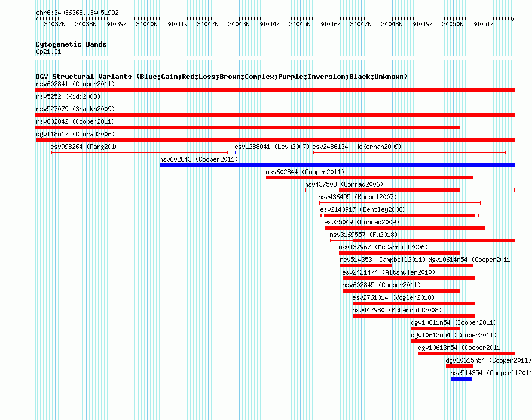Click the Cytogenetic Bands track title

point(71,44)
